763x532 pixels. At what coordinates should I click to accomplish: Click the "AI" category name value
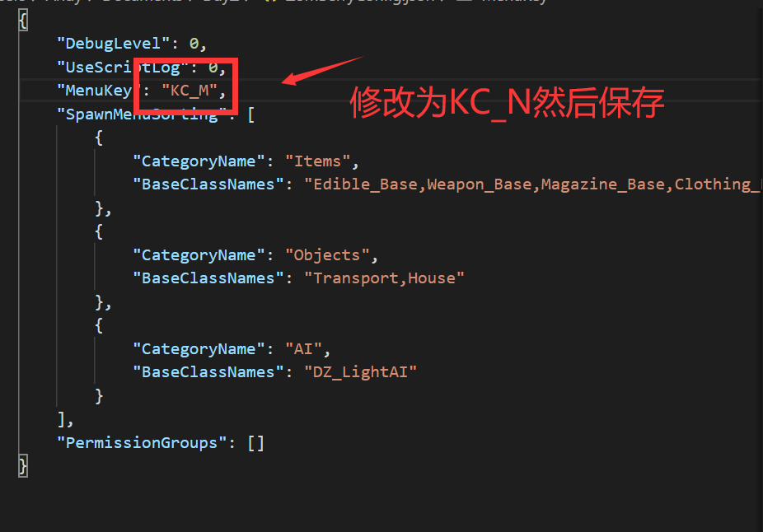[304, 349]
